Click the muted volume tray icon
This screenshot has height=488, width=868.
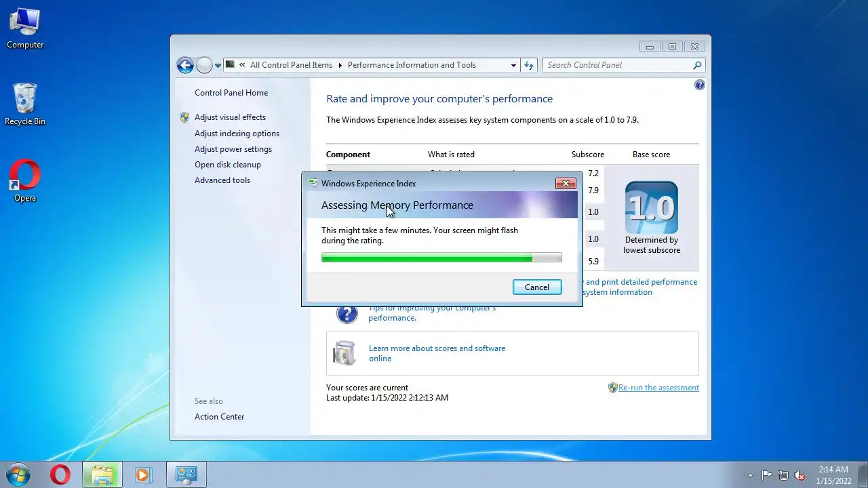(x=800, y=475)
